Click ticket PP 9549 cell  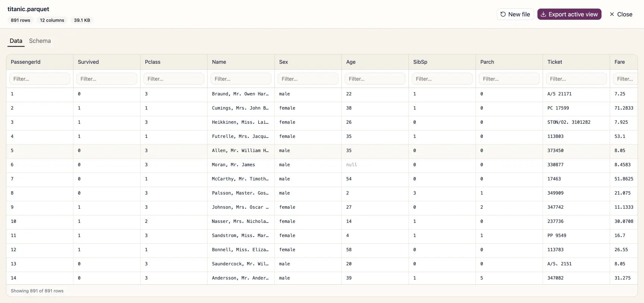coord(577,236)
